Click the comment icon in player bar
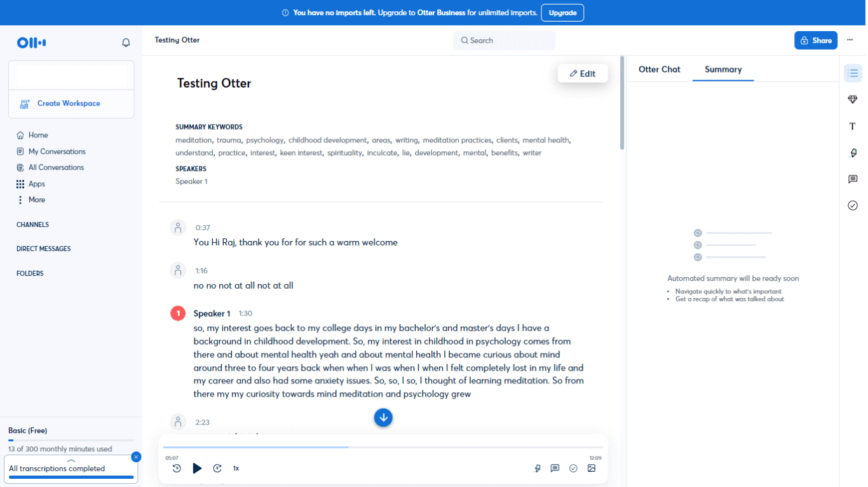The width and height of the screenshot is (868, 487). [x=555, y=468]
